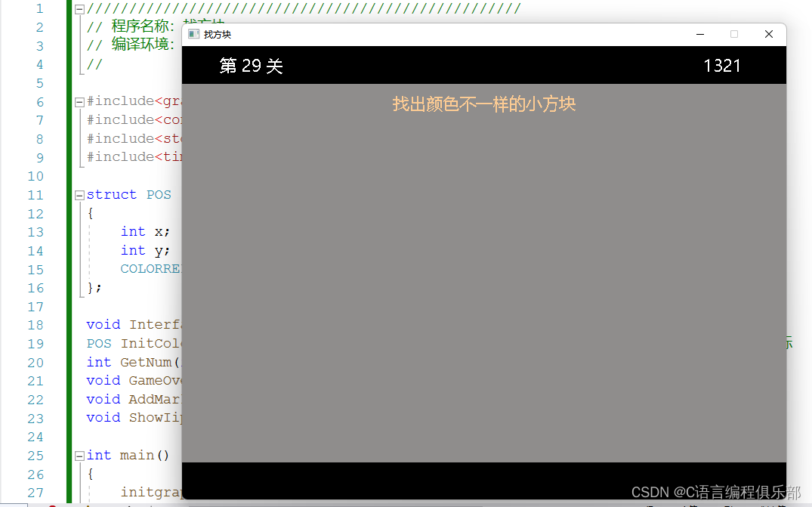Click 'POS' type name on line 11
Image resolution: width=812 pixels, height=507 pixels.
click(159, 195)
